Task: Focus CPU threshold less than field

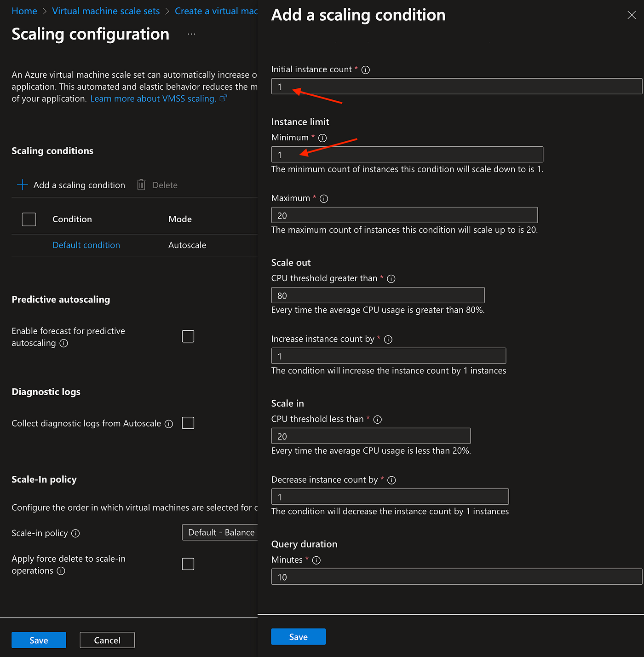Action: click(371, 436)
